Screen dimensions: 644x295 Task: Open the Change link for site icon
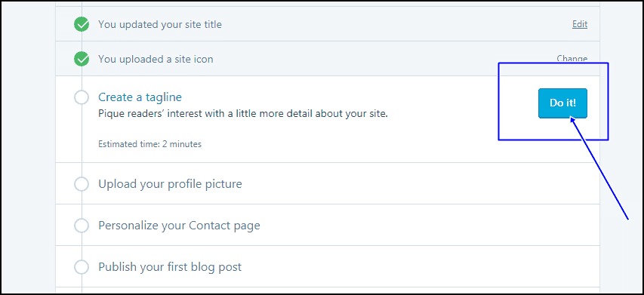pyautogui.click(x=572, y=59)
